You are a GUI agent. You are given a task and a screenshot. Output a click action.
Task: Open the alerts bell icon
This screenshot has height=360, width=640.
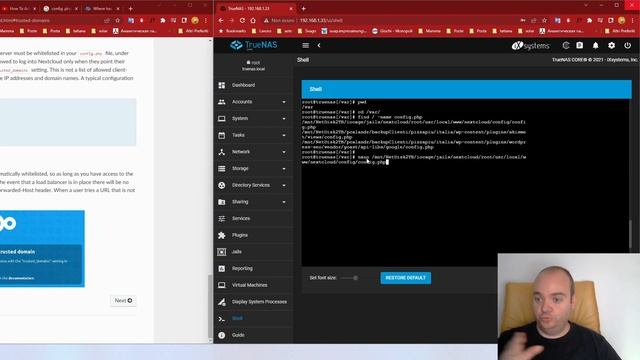click(596, 45)
